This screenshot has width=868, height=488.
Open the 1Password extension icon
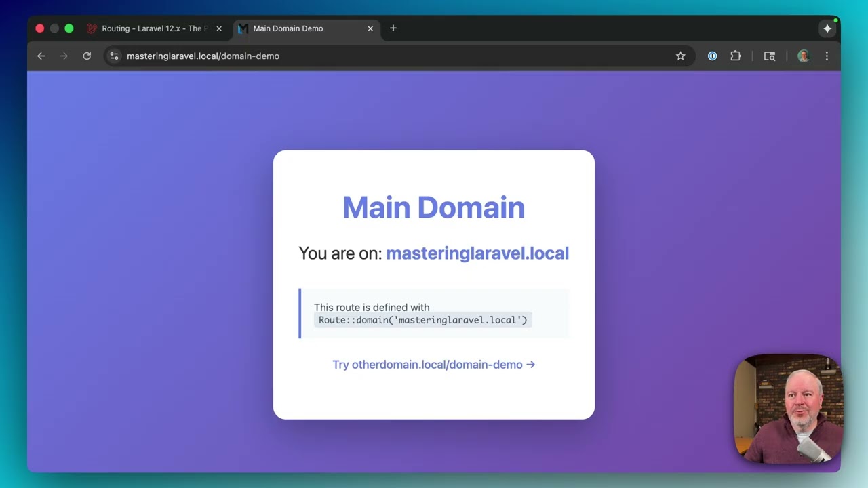click(712, 56)
